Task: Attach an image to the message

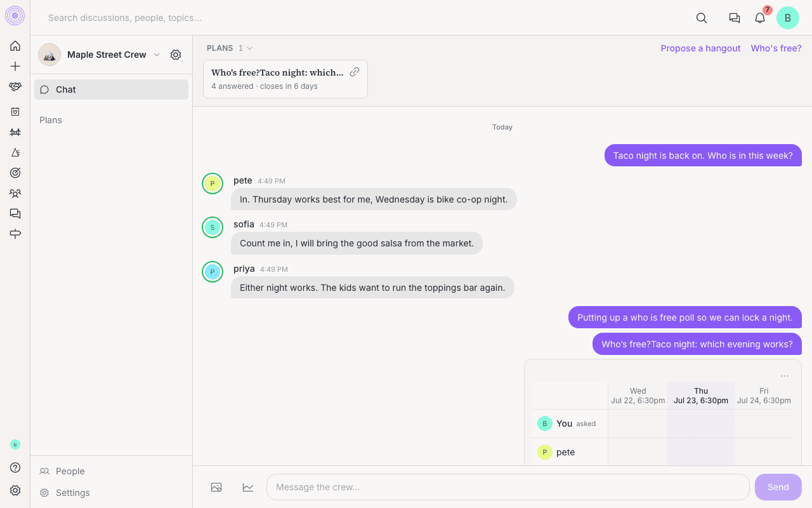Action: click(216, 487)
